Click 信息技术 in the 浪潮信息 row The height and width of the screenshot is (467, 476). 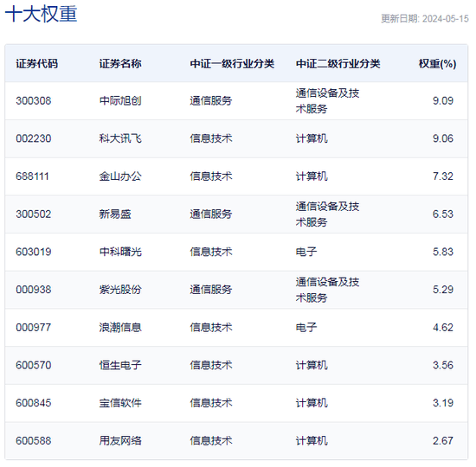pos(211,328)
